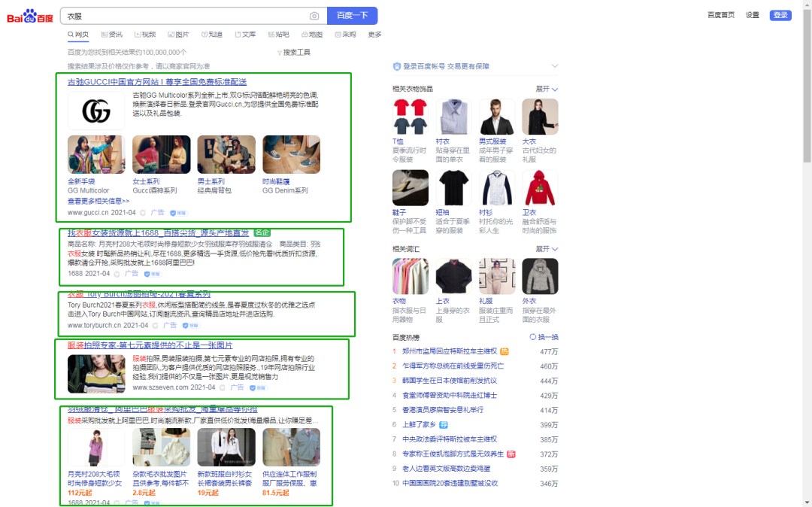This screenshot has width=812, height=507.
Task: Switch to the 知道 tab
Action: coord(212,35)
